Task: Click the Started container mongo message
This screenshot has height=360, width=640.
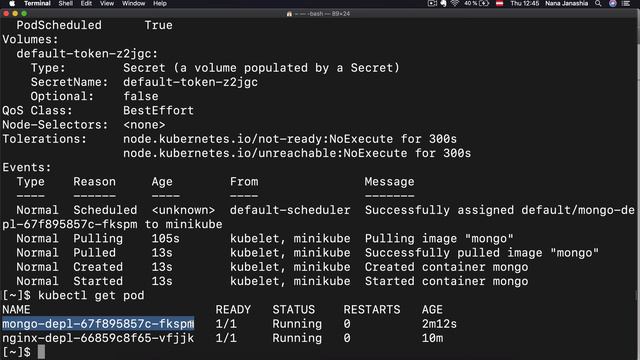Action: (446, 281)
